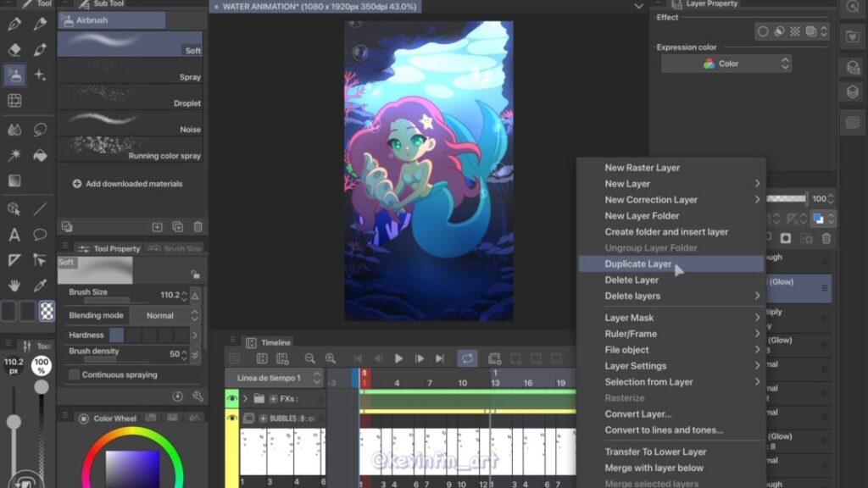This screenshot has width=868, height=488.
Task: Open the Linea de tiempo 1 timeline selector
Action: click(274, 378)
